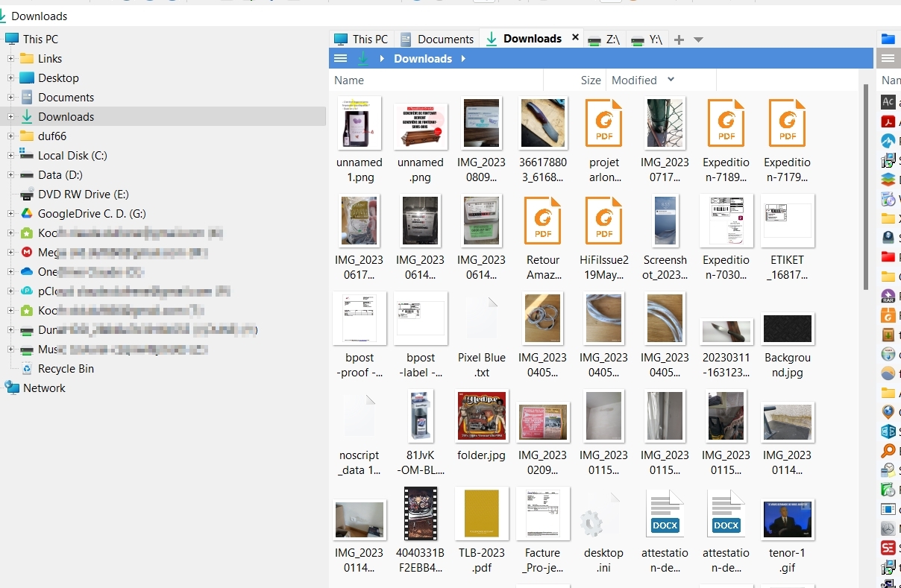Switch to the This PC tab
This screenshot has height=588, width=901.
[x=361, y=39]
